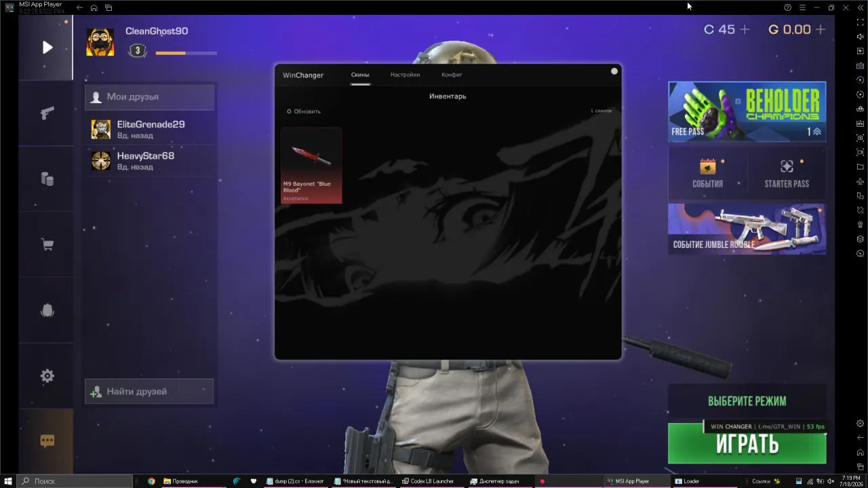Click the CleanGhost90 username
Image resolution: width=868 pixels, height=488 pixels.
pos(157,31)
